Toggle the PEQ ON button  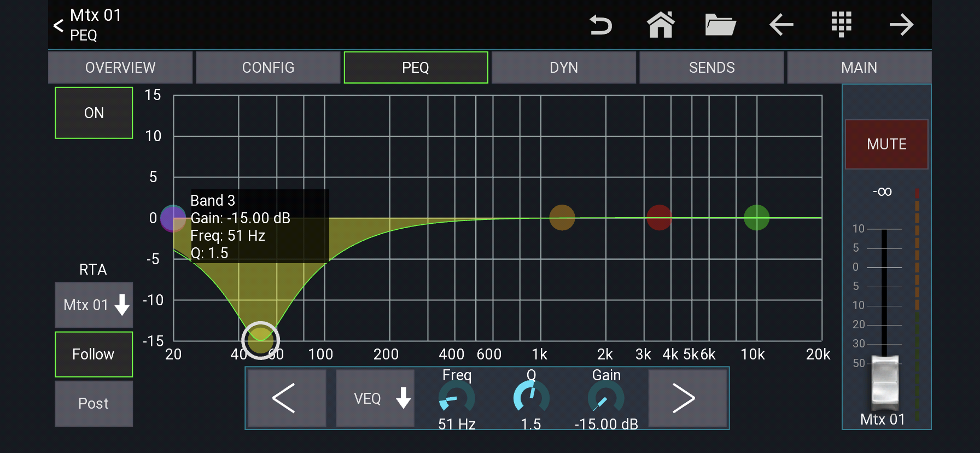point(94,113)
